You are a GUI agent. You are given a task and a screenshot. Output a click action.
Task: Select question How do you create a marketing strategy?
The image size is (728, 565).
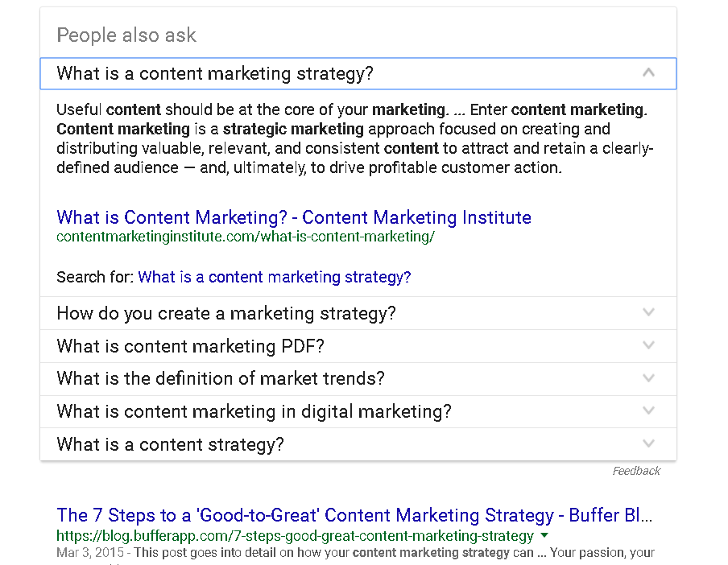pos(226,314)
